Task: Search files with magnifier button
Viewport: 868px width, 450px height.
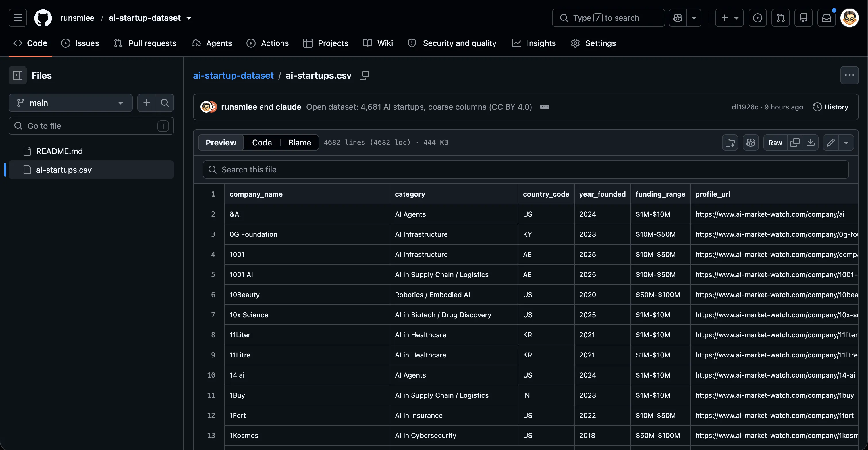Action: (165, 103)
